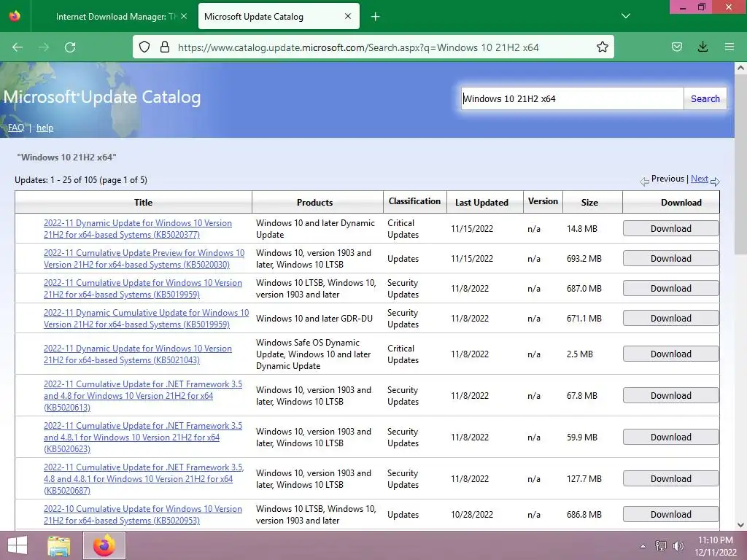Open KB5020030 Cumulative Update Preview link
The image size is (747, 560).
tap(144, 259)
